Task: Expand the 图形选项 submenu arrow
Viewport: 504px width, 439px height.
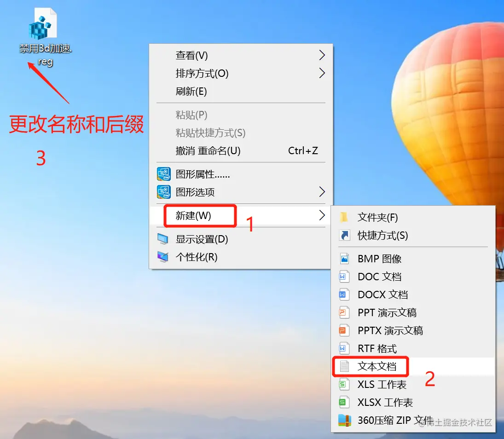Action: (322, 192)
